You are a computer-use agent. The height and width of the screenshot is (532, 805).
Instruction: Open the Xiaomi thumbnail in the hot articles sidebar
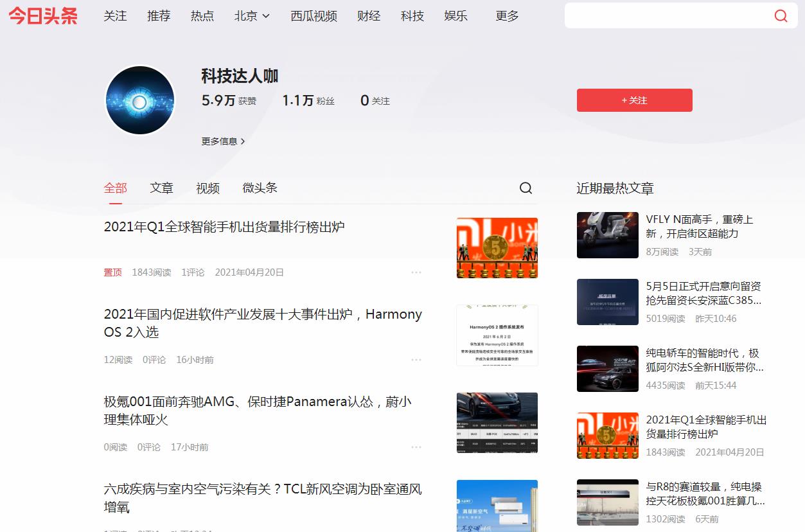point(608,436)
